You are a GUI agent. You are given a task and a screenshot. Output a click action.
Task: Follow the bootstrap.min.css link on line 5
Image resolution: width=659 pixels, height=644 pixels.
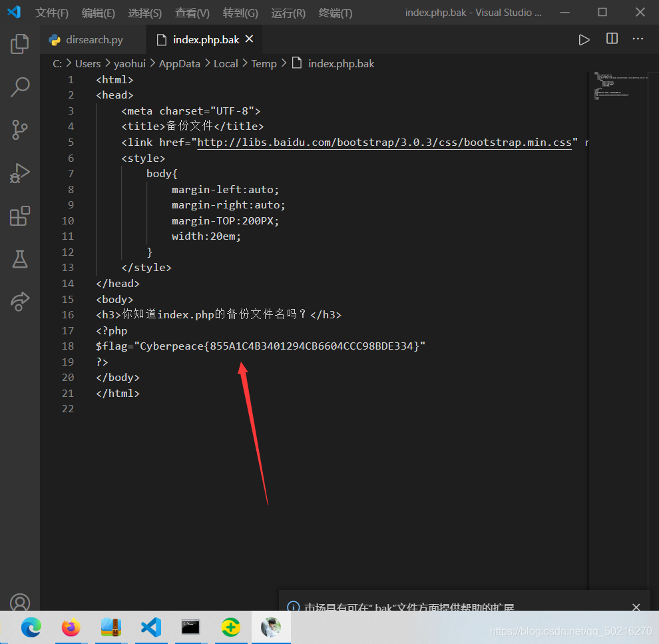tap(384, 143)
